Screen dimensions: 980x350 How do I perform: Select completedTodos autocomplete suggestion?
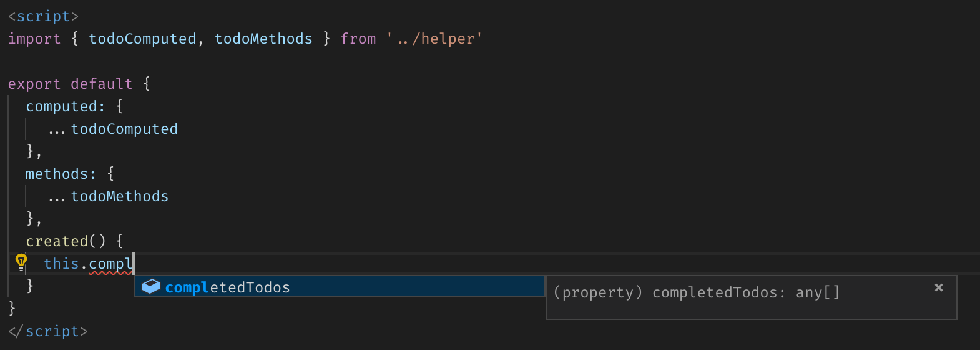click(228, 287)
